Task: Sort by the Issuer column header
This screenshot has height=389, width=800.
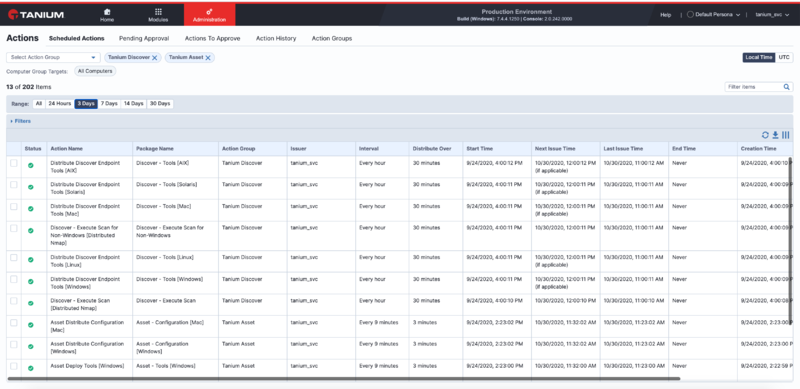Action: [x=298, y=149]
